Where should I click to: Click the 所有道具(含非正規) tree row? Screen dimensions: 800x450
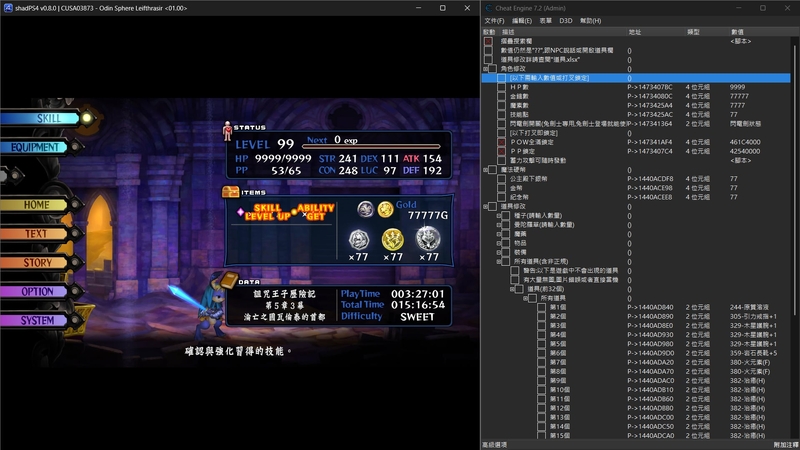tap(541, 262)
